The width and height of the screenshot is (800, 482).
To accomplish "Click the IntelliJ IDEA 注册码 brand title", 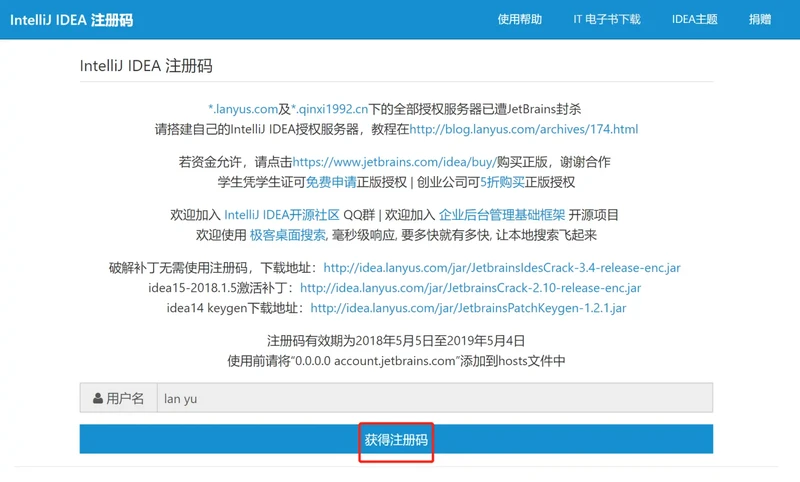I will tap(71, 20).
